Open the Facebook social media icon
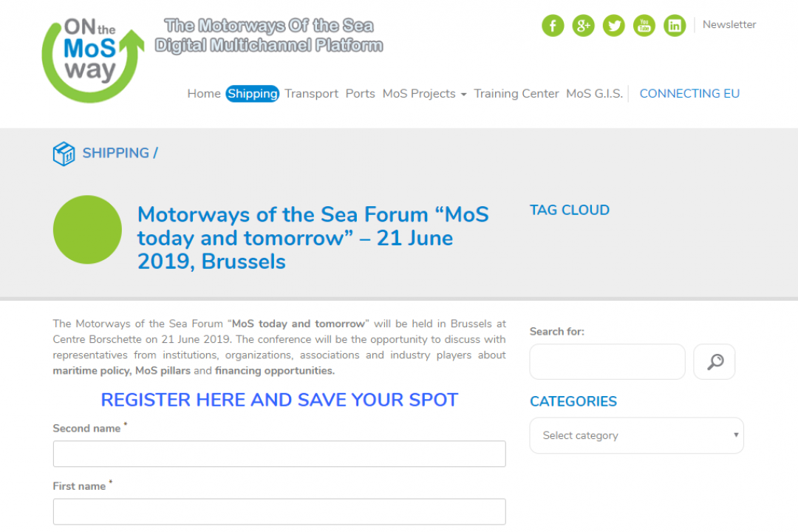This screenshot has width=798, height=532. click(x=553, y=25)
